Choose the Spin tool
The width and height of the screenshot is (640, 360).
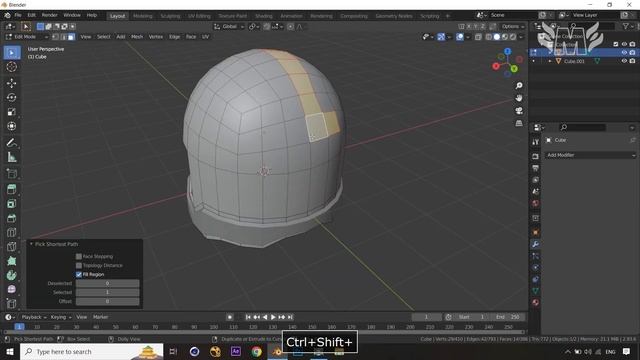[x=11, y=275]
